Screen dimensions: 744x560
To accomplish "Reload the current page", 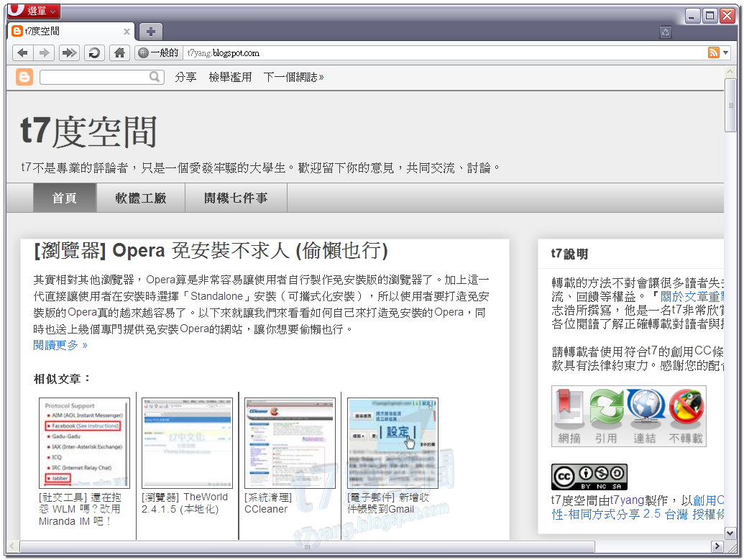I will pyautogui.click(x=94, y=52).
